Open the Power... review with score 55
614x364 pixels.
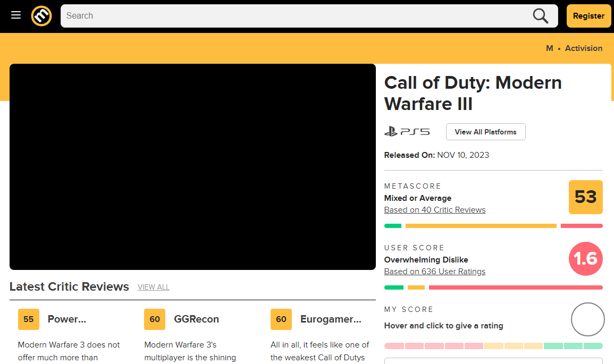click(66, 319)
